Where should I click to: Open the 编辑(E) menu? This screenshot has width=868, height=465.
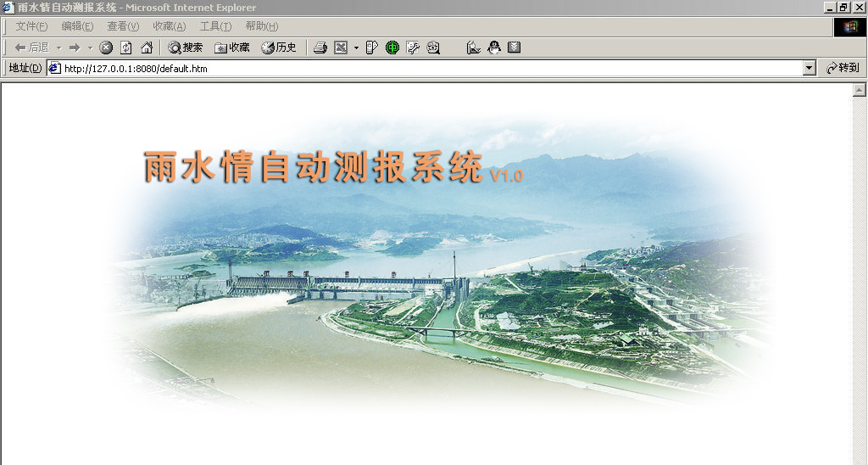pyautogui.click(x=77, y=26)
